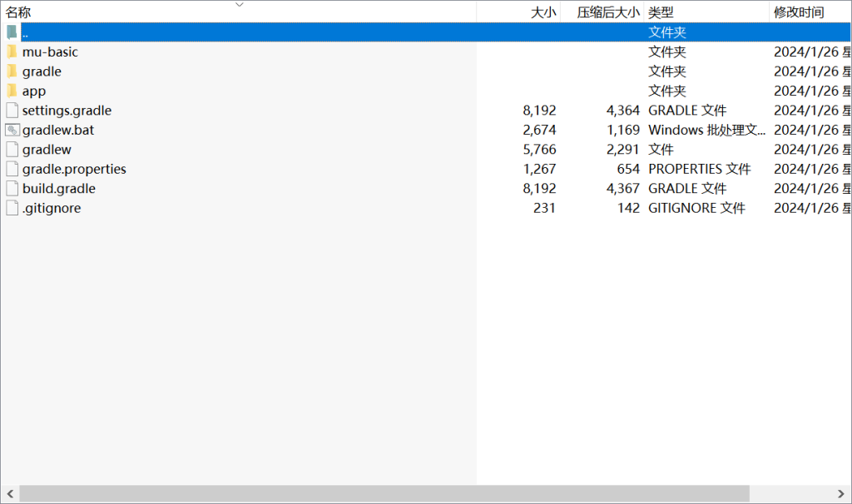This screenshot has height=504, width=852.
Task: Click the sort arrow above the name column
Action: (x=240, y=4)
